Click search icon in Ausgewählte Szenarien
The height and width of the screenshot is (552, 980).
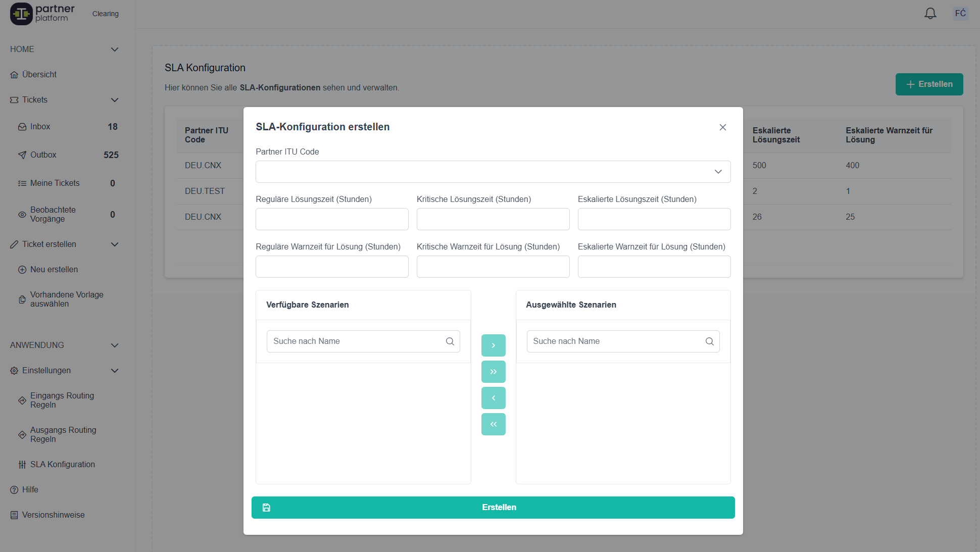pyautogui.click(x=709, y=341)
